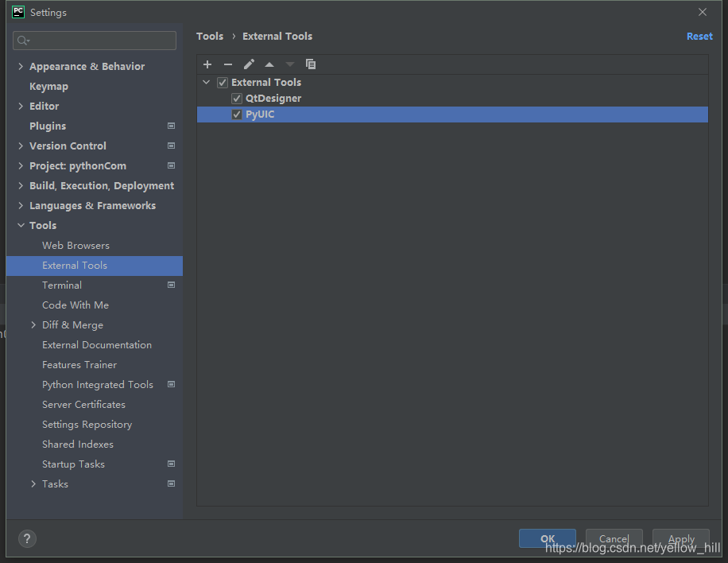Select the QtDesigner row
The width and height of the screenshot is (728, 563).
(453, 99)
